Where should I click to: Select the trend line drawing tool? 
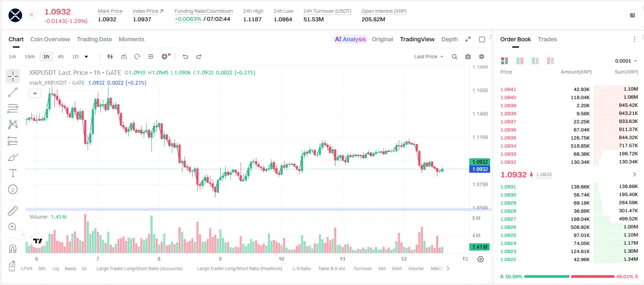pos(13,92)
